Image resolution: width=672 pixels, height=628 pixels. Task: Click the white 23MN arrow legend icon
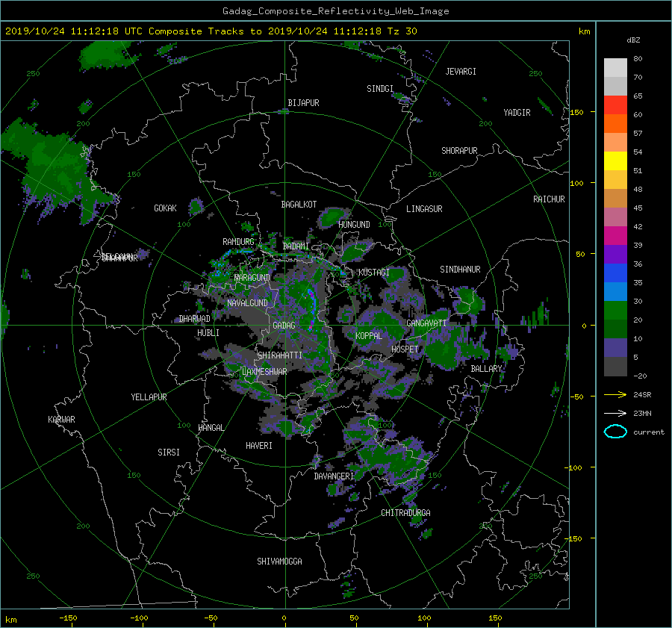(x=615, y=413)
